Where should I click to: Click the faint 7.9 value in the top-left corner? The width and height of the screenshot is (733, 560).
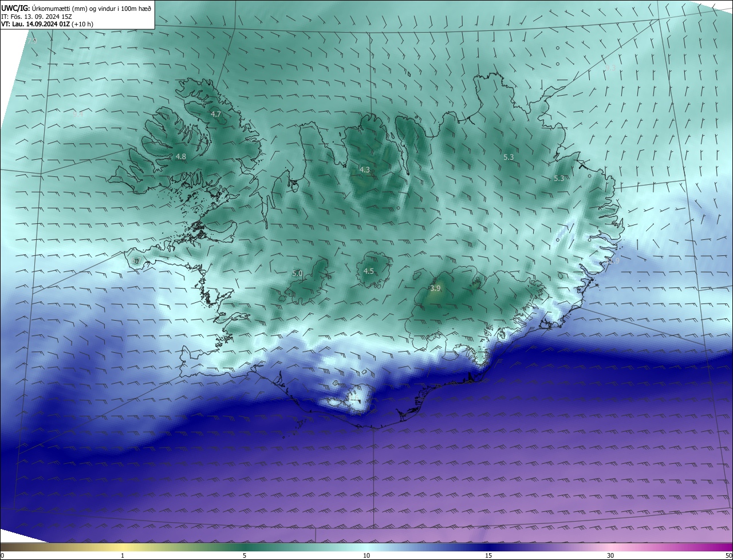click(x=33, y=41)
